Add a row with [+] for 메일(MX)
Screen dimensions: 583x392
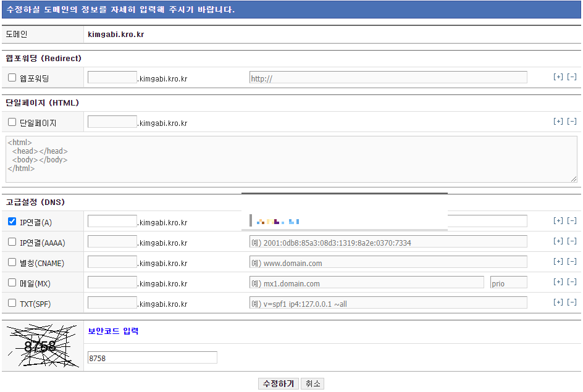(558, 282)
